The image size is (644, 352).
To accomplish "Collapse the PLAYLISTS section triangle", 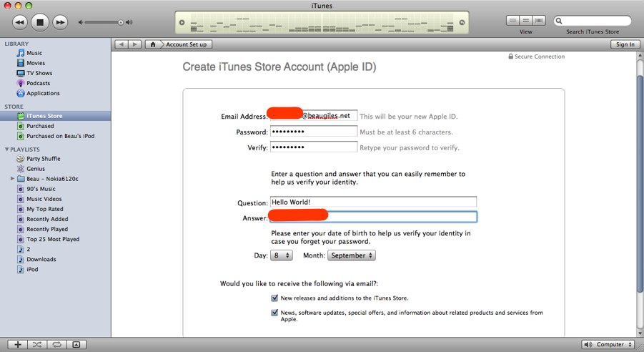I will [6, 150].
